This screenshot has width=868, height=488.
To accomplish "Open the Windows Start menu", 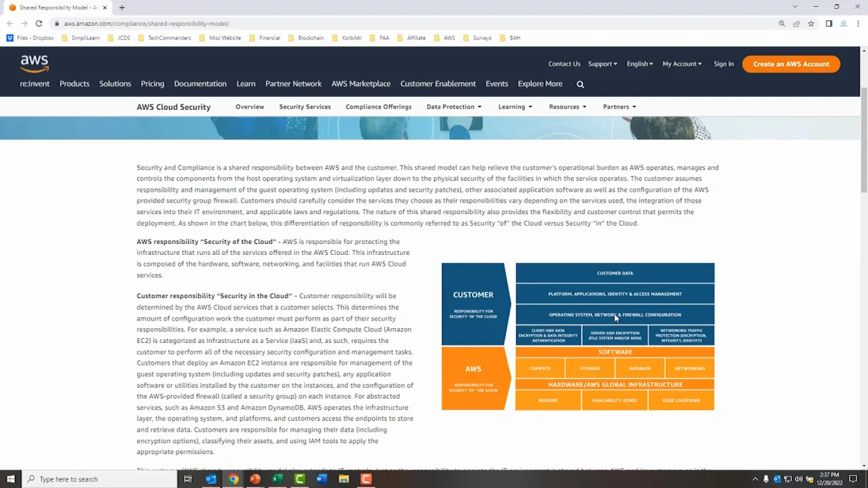I will coord(10,479).
